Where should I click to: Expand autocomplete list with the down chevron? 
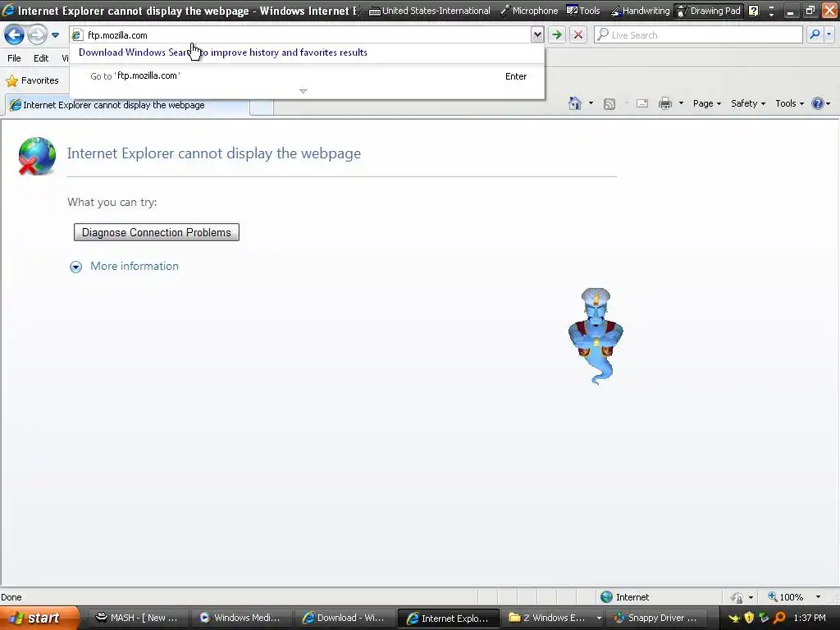point(304,91)
